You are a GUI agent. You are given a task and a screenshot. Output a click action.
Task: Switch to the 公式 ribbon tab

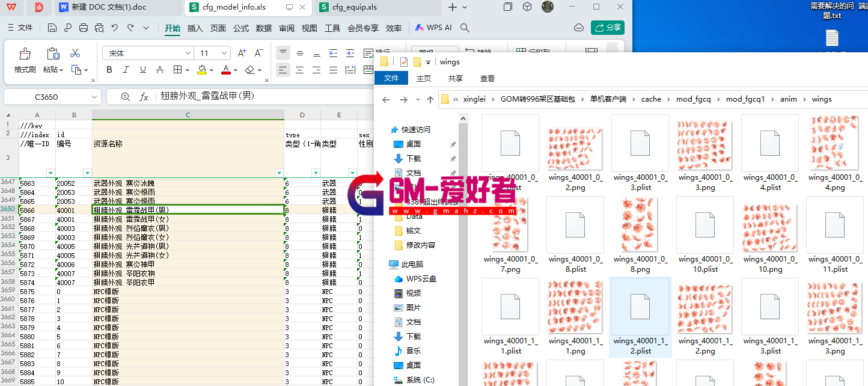pyautogui.click(x=241, y=28)
